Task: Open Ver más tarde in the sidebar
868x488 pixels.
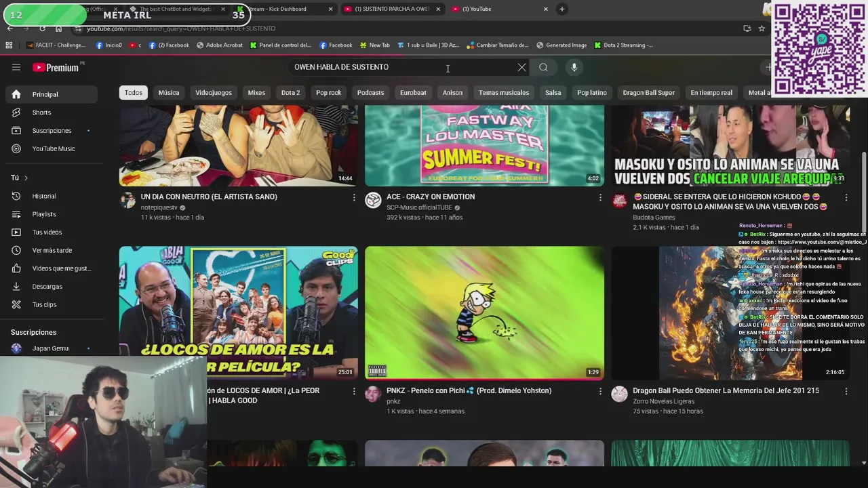Action: click(51, 250)
